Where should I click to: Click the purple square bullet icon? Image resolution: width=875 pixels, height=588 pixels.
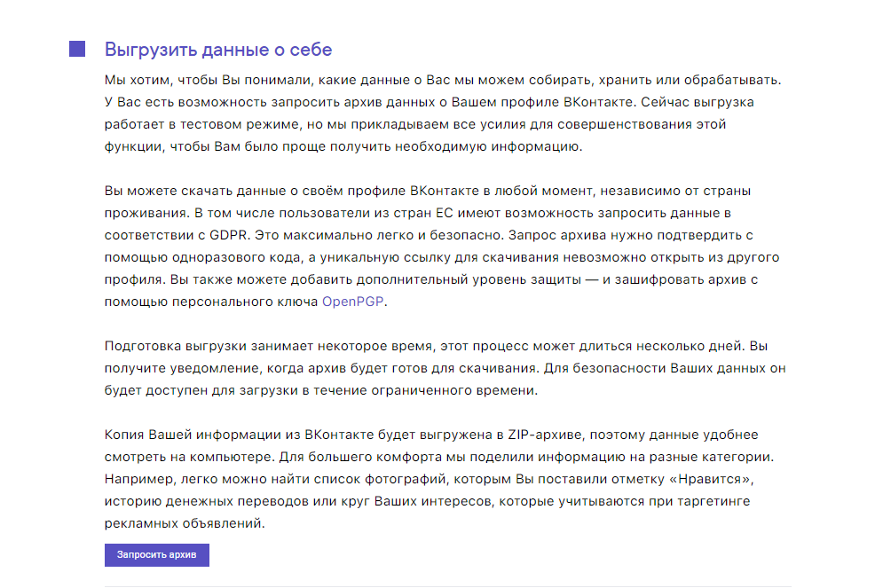click(x=78, y=47)
